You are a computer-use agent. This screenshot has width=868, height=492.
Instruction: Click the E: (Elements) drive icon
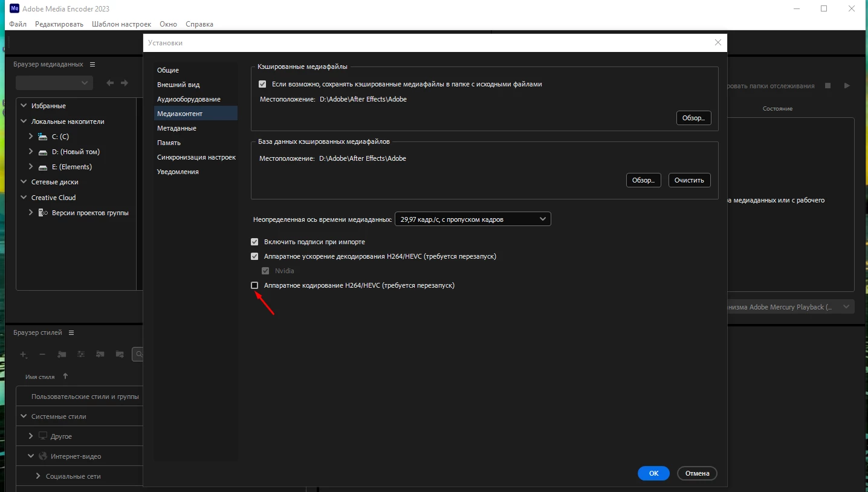coord(42,167)
